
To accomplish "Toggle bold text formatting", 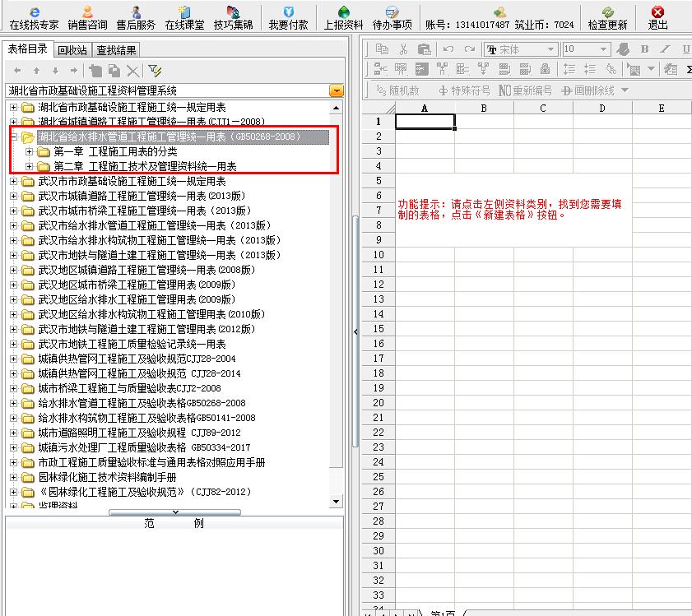I will point(645,49).
